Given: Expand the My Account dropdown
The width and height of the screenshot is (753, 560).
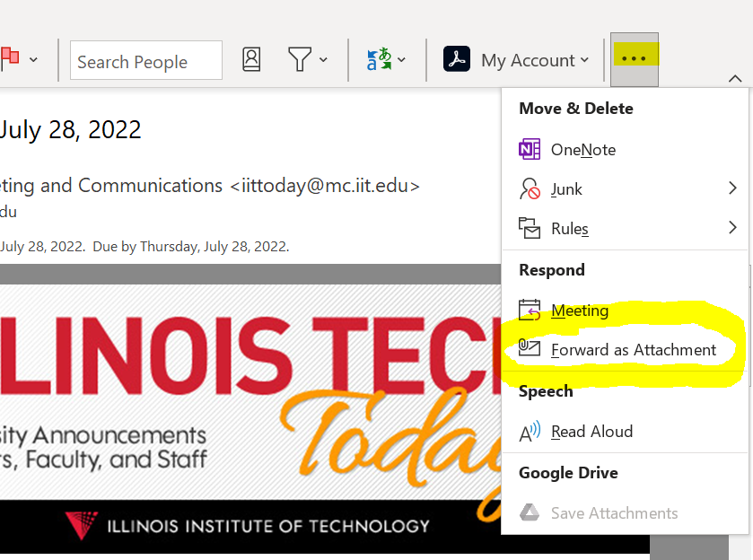Looking at the screenshot, I should pyautogui.click(x=584, y=60).
